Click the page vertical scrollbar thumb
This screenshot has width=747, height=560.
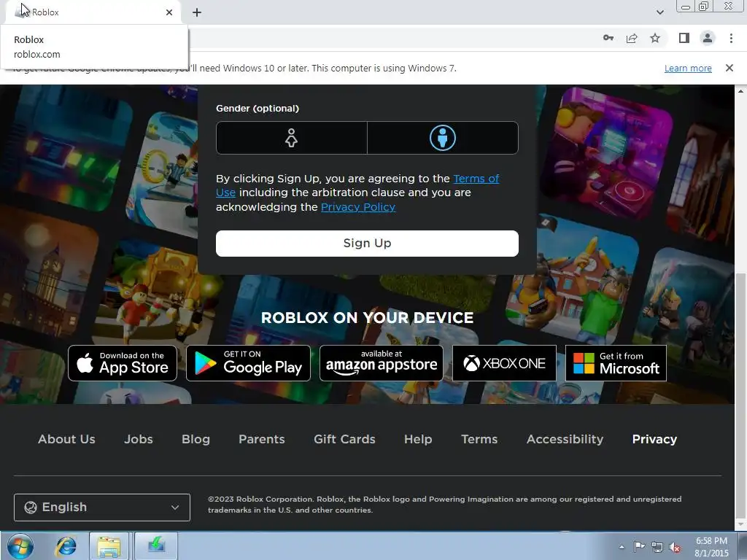pos(740,394)
